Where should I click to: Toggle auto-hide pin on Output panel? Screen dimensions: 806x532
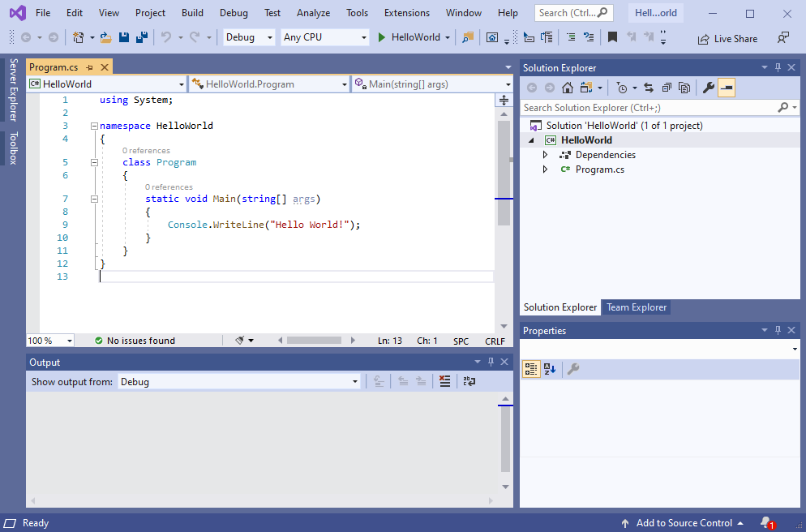coord(491,362)
